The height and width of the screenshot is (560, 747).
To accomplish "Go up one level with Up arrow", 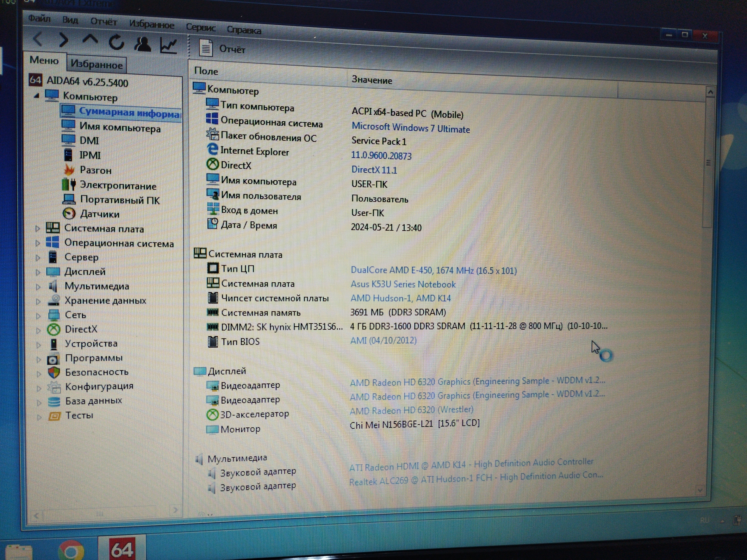I will pyautogui.click(x=90, y=40).
